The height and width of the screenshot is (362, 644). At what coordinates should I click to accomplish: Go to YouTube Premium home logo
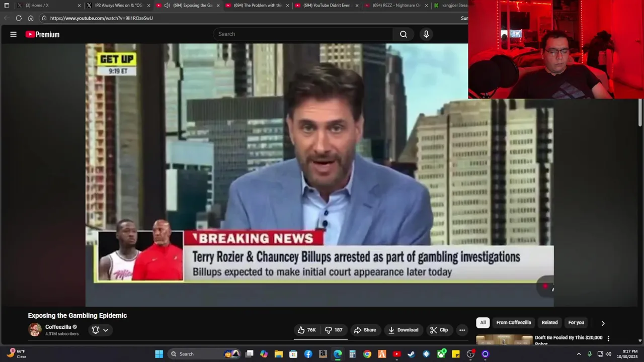pyautogui.click(x=43, y=34)
